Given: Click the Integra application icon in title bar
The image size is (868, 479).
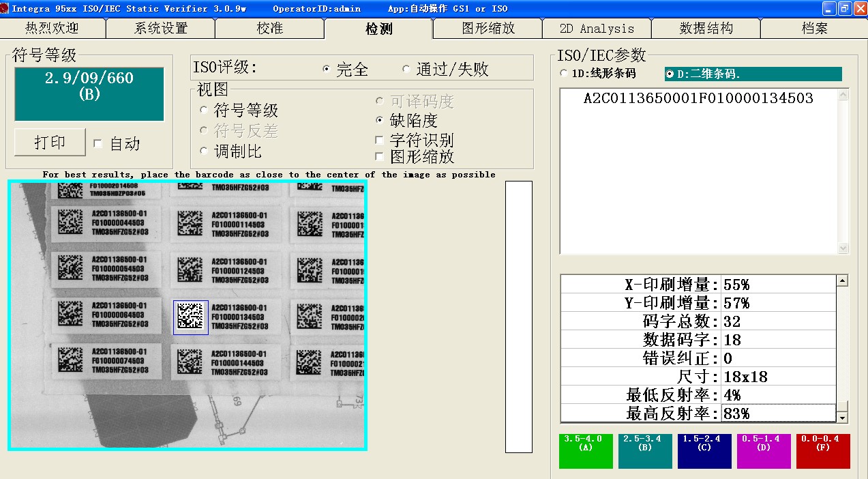Looking at the screenshot, I should [5, 8].
